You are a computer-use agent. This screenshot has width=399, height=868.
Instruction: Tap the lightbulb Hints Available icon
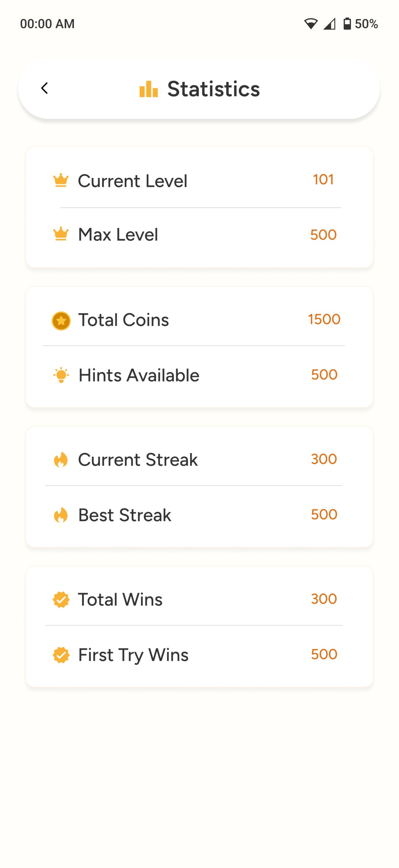pos(61,375)
